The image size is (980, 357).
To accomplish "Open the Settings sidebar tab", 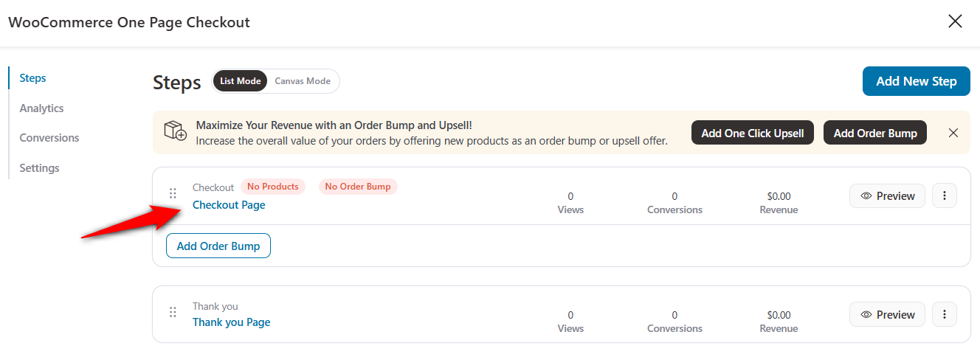I will click(x=39, y=167).
